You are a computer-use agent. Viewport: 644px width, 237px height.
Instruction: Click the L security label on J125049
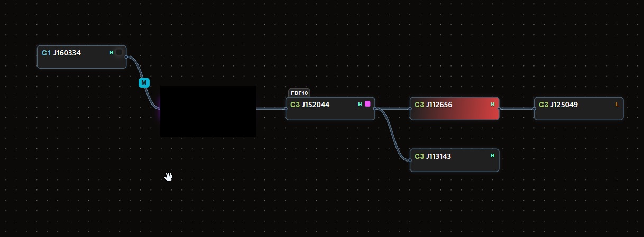(x=617, y=105)
